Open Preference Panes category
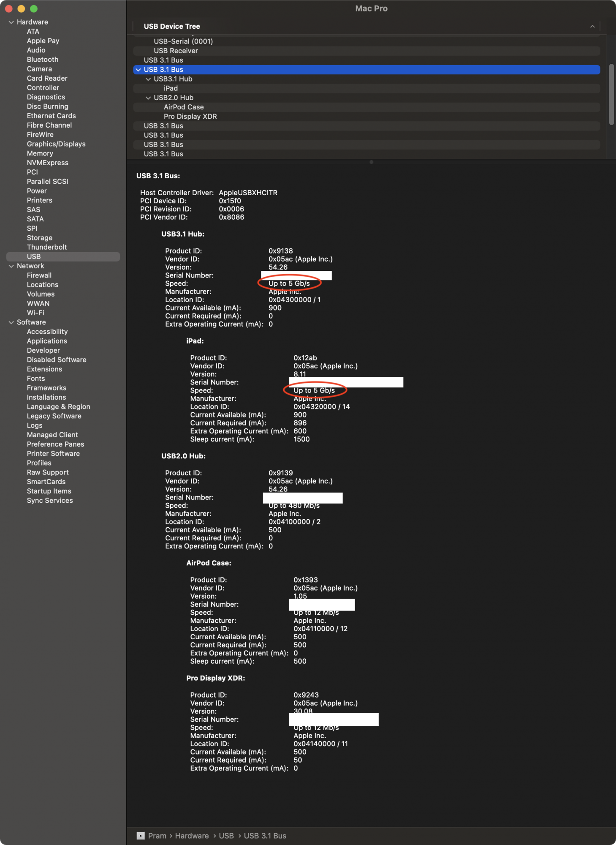This screenshot has width=616, height=845. tap(56, 444)
